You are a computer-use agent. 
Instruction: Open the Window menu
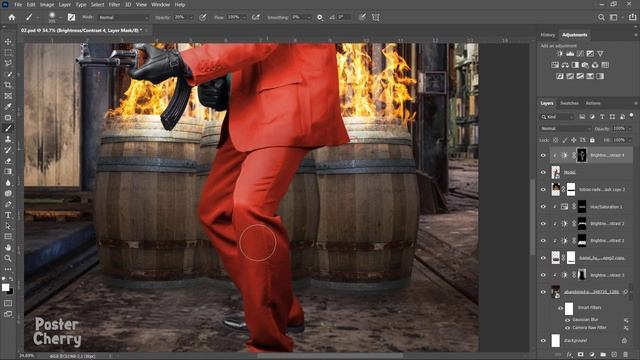160,4
